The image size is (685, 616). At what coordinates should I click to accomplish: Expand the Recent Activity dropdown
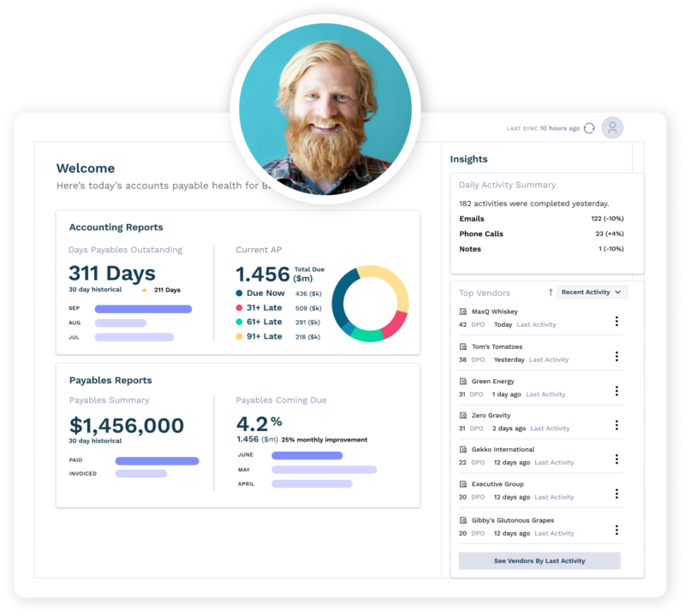pyautogui.click(x=593, y=293)
